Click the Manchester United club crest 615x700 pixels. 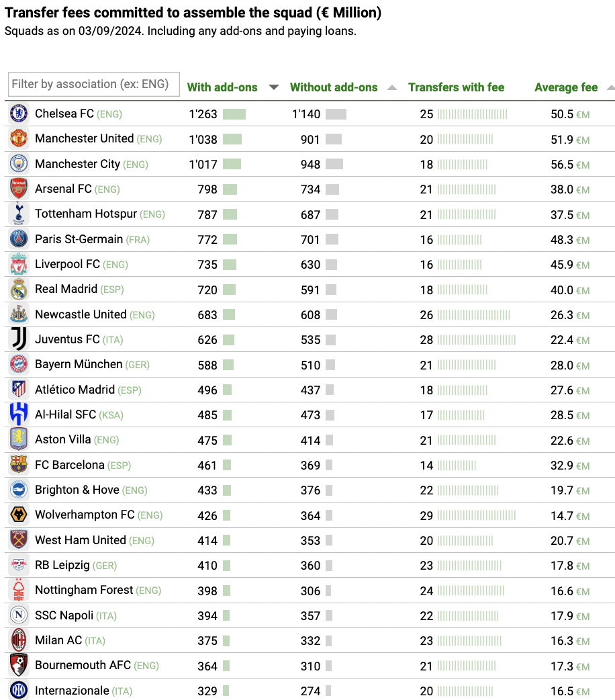click(x=19, y=138)
